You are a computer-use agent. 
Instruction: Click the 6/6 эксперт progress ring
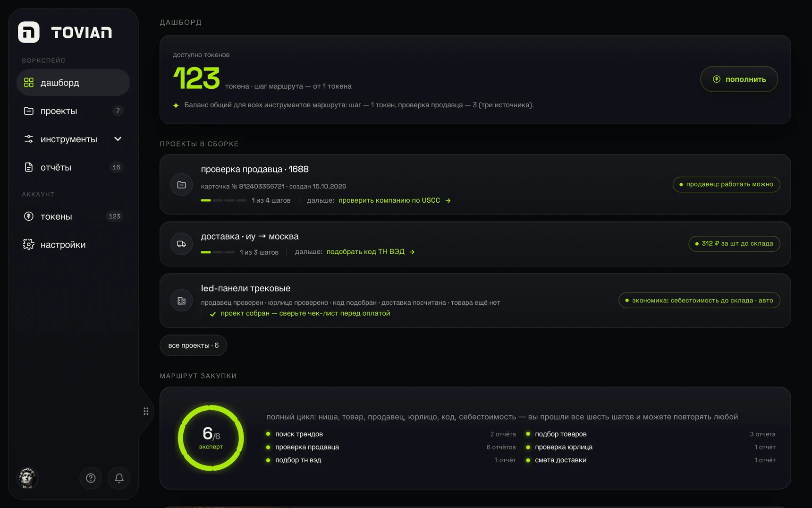[x=211, y=438]
